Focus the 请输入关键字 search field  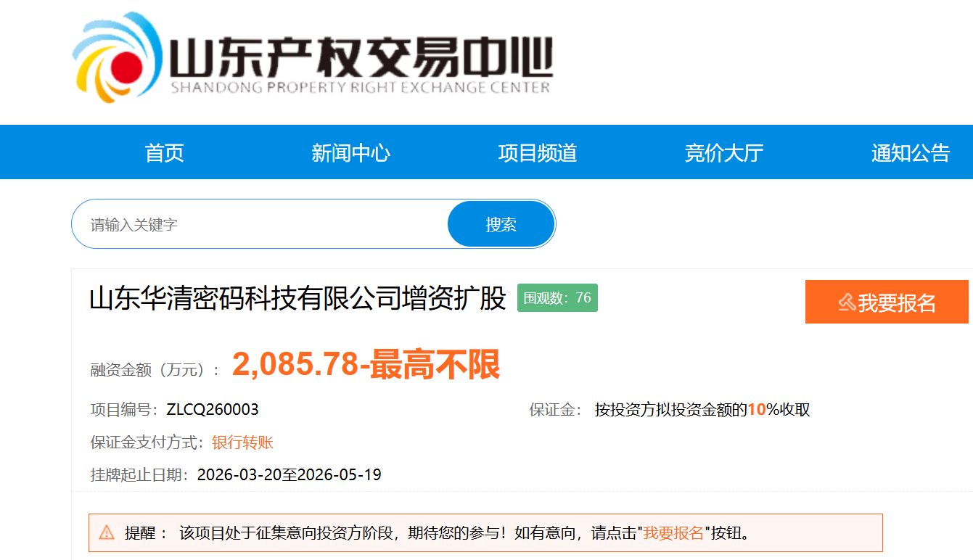click(261, 224)
